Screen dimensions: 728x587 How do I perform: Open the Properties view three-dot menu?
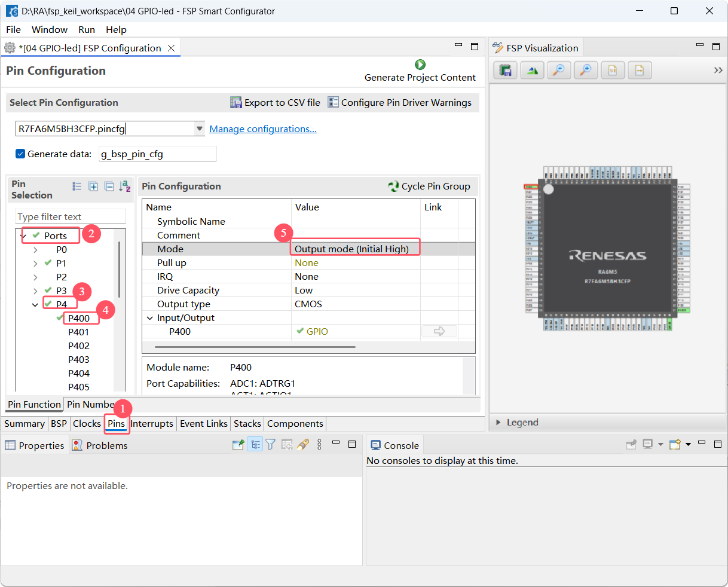coord(319,445)
